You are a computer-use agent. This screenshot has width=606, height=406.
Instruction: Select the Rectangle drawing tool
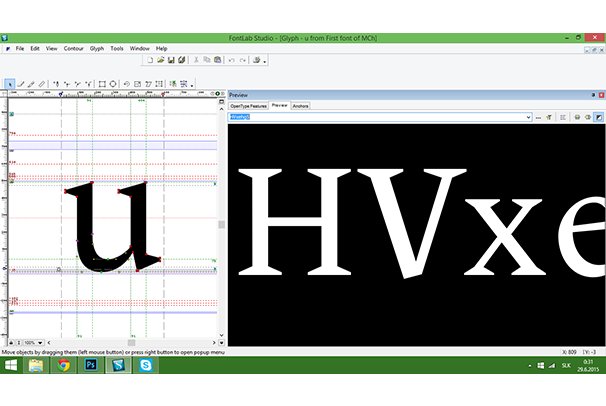click(x=103, y=84)
